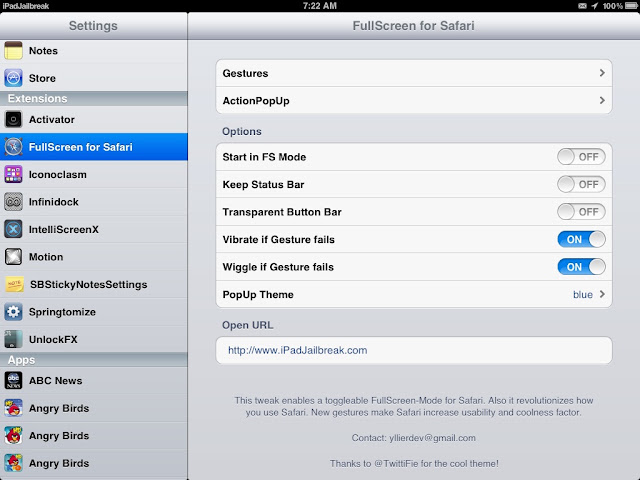The image size is (640, 480).
Task: Open the Notes app icon
Action: coord(13,51)
